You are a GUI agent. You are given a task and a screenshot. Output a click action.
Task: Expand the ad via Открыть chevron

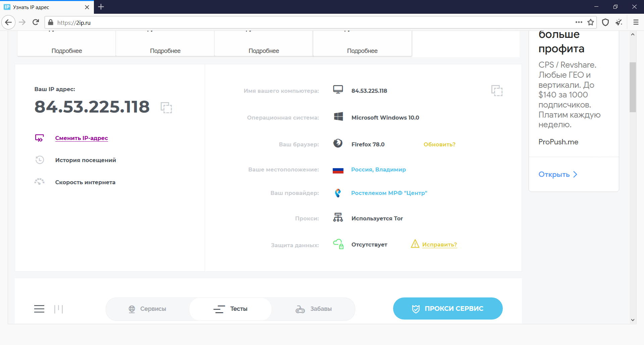[x=575, y=175]
